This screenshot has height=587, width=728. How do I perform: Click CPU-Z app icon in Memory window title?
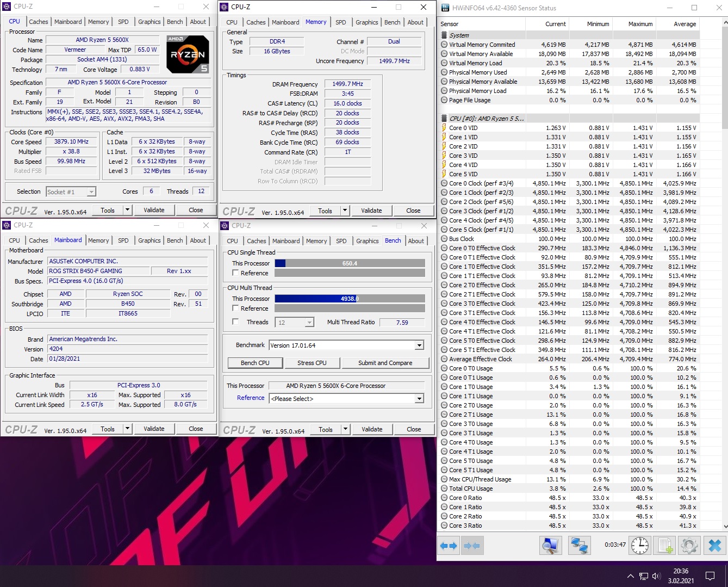[x=225, y=7]
